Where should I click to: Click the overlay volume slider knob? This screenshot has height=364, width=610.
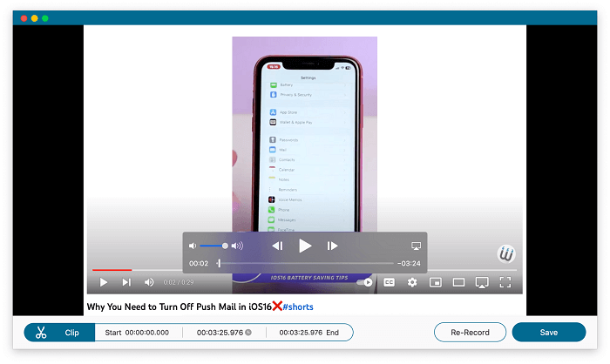225,246
